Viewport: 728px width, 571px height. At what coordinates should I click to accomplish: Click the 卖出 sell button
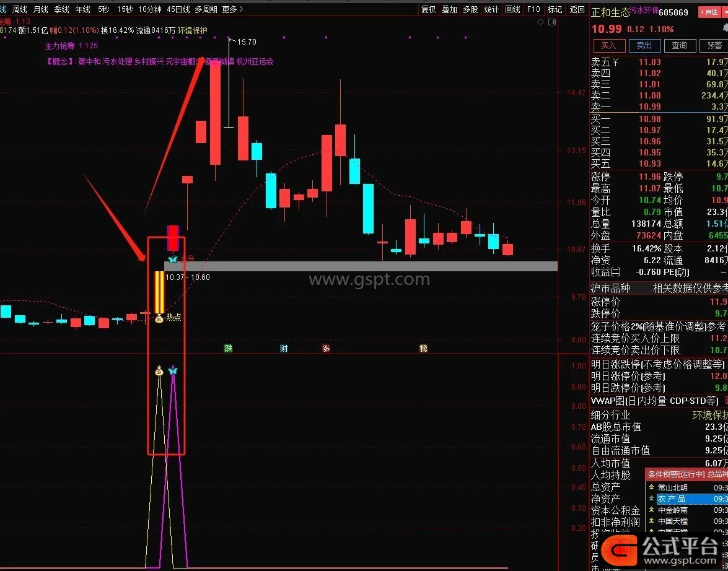tap(644, 45)
